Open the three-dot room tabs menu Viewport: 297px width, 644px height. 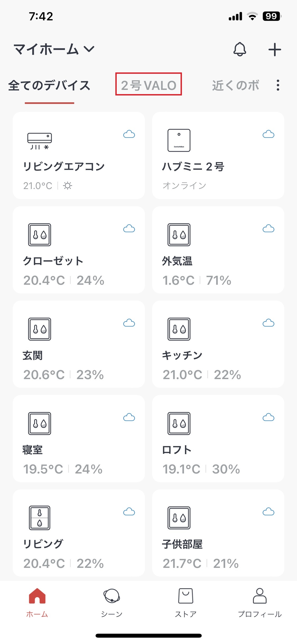tap(278, 85)
